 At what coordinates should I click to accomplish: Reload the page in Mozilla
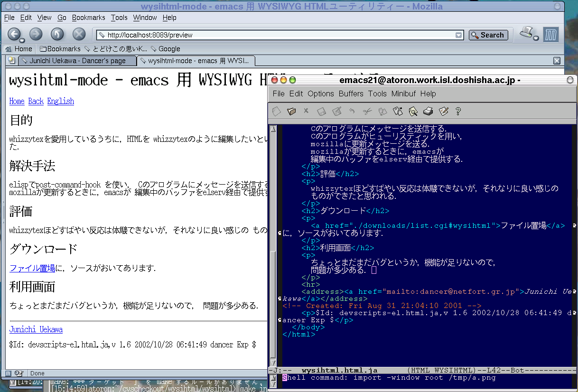coord(57,34)
